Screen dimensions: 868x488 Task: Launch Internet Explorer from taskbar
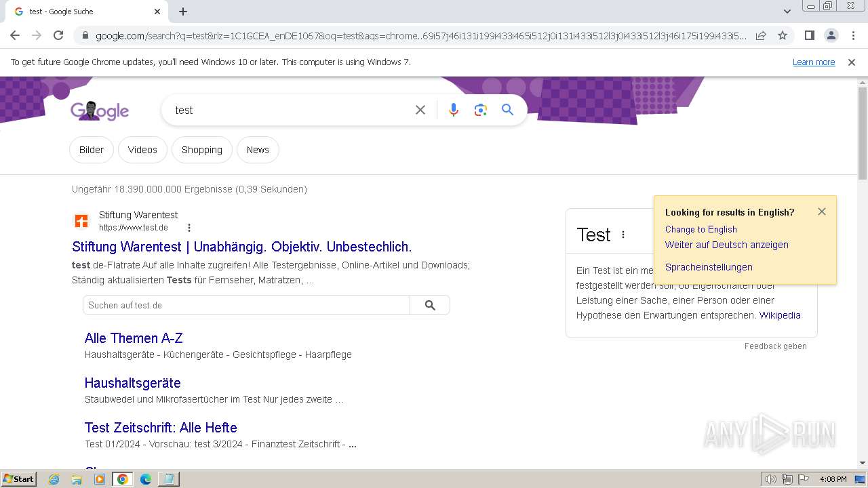point(54,479)
